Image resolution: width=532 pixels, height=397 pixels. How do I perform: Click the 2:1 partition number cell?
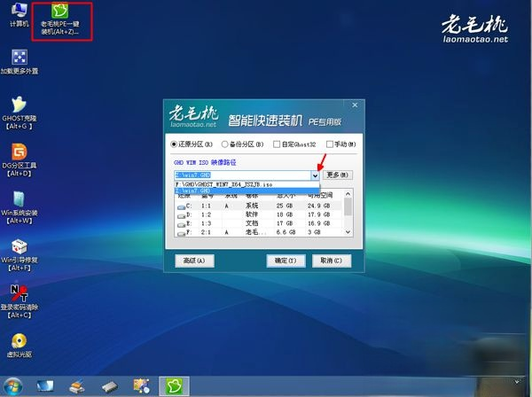coord(206,232)
